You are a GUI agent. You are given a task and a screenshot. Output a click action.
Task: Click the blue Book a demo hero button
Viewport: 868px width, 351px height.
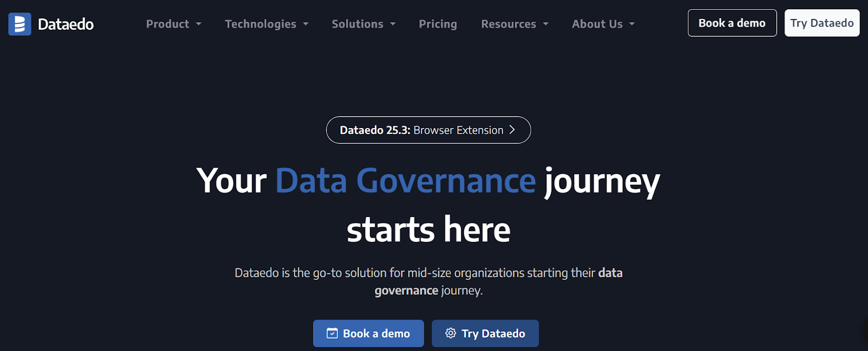coord(368,333)
